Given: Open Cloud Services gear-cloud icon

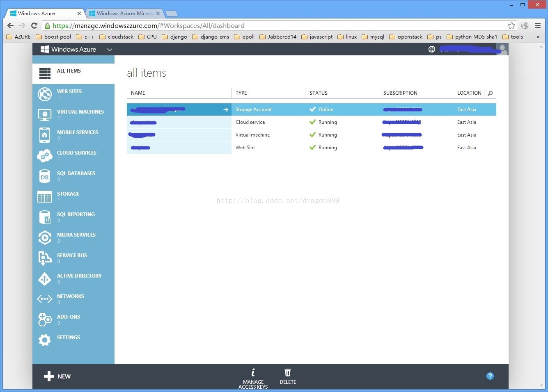Looking at the screenshot, I should (x=45, y=155).
